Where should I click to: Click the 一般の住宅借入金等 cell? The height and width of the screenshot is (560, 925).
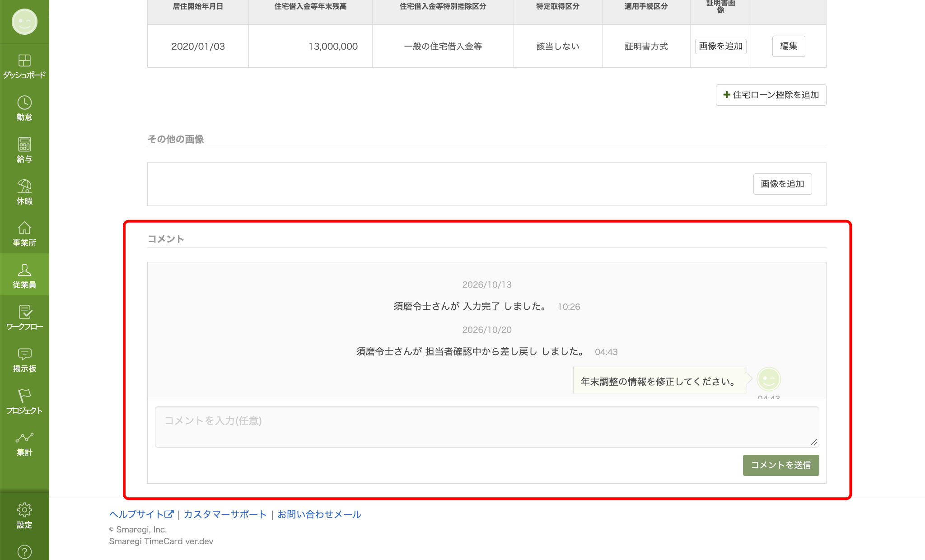pos(443,46)
